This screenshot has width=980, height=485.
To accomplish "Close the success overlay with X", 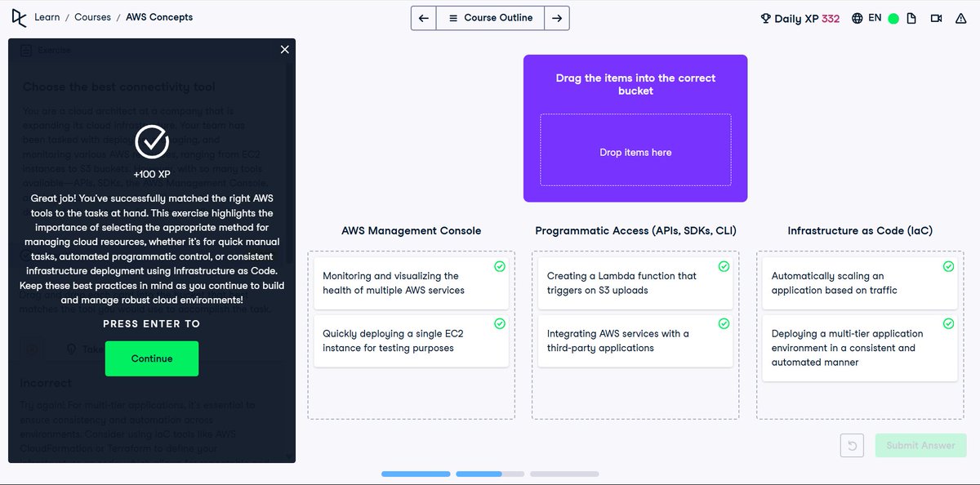I will click(x=284, y=50).
